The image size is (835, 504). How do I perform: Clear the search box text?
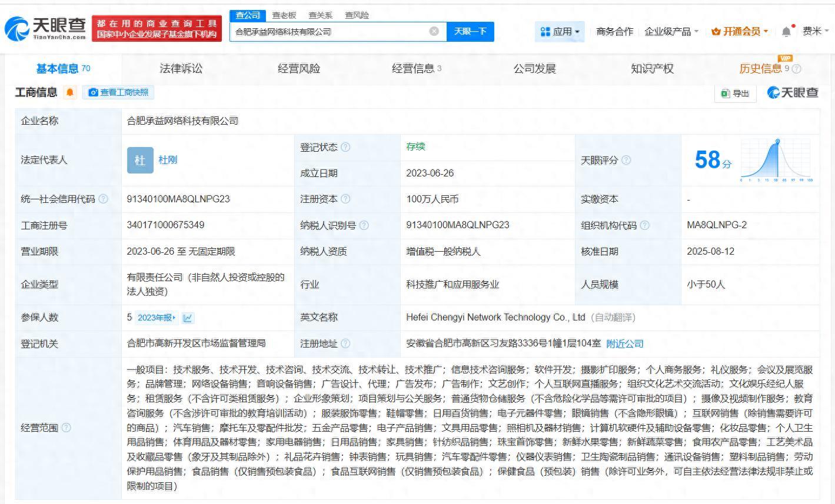434,31
